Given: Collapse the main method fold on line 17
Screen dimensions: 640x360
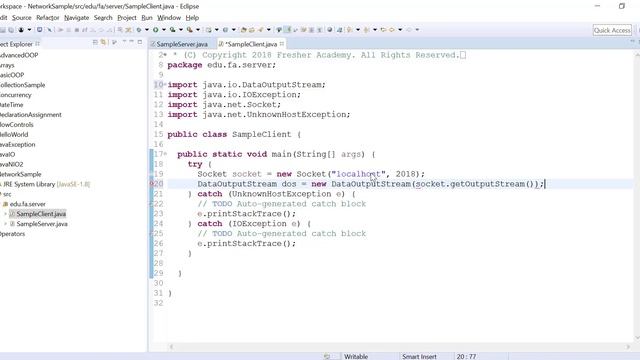Looking at the screenshot, I should 164,154.
